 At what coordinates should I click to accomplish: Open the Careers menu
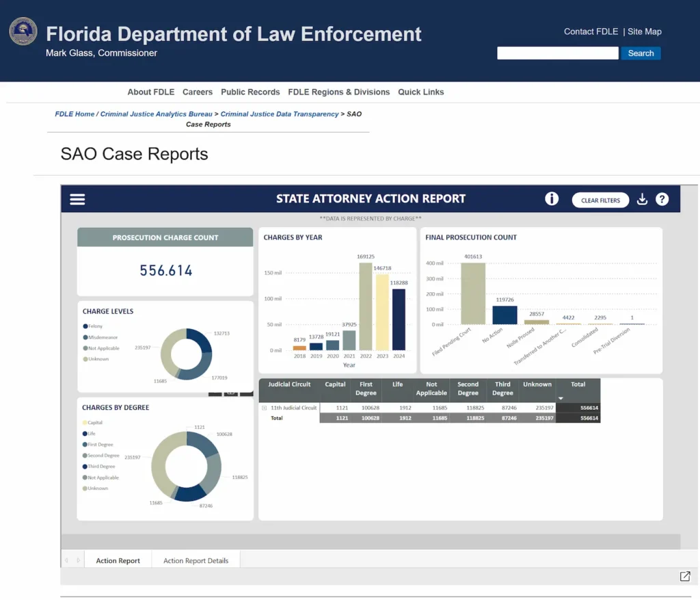coord(198,92)
